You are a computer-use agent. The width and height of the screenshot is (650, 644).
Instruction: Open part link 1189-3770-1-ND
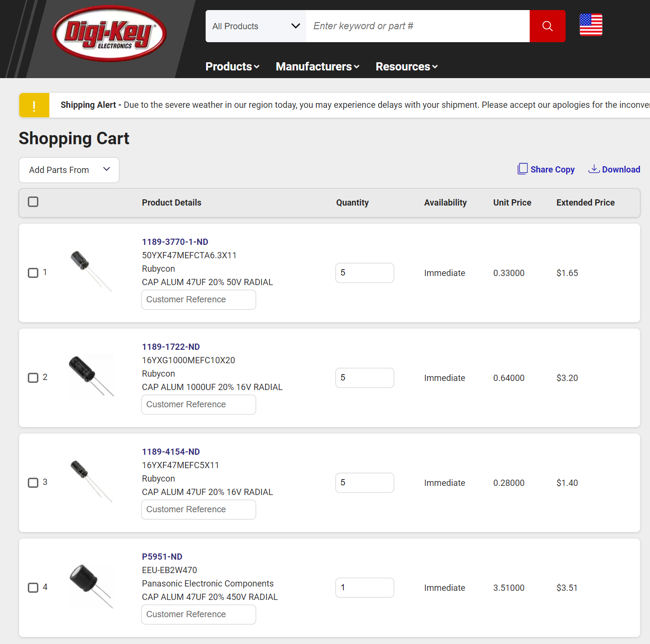(x=175, y=242)
